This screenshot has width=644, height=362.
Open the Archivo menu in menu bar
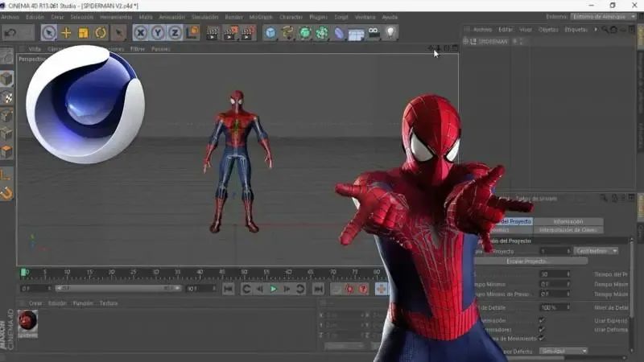(10, 17)
